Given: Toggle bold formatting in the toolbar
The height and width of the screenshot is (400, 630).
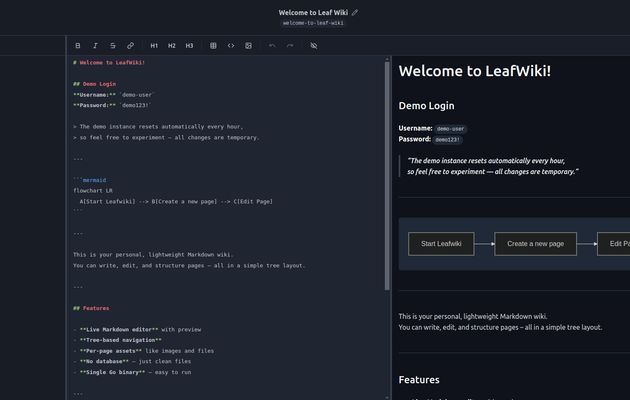Looking at the screenshot, I should tap(78, 46).
